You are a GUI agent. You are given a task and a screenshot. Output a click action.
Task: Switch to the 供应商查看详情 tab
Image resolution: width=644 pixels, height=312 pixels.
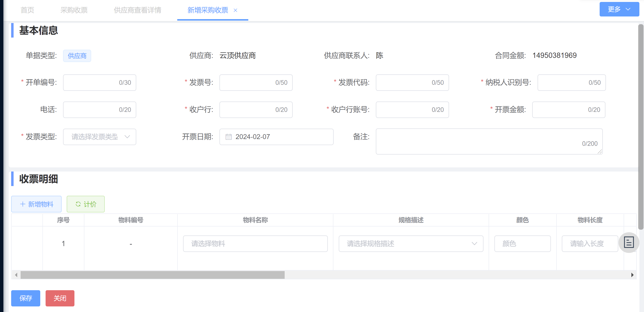[138, 10]
